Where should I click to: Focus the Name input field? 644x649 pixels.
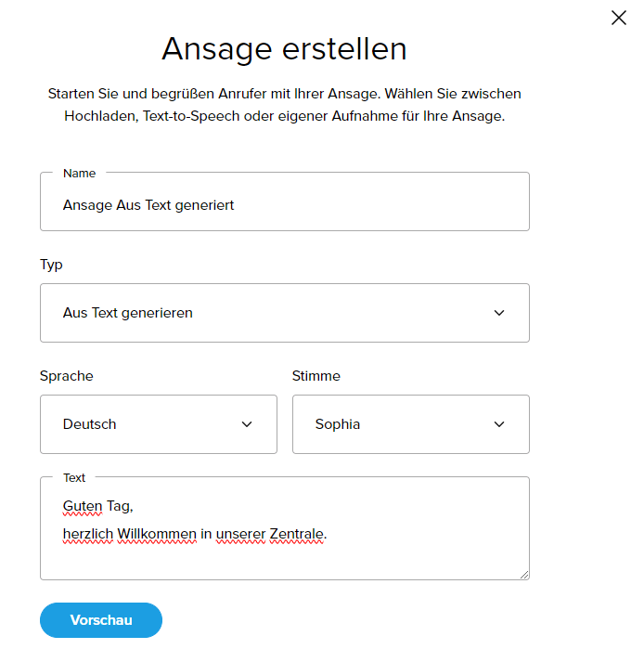[284, 205]
